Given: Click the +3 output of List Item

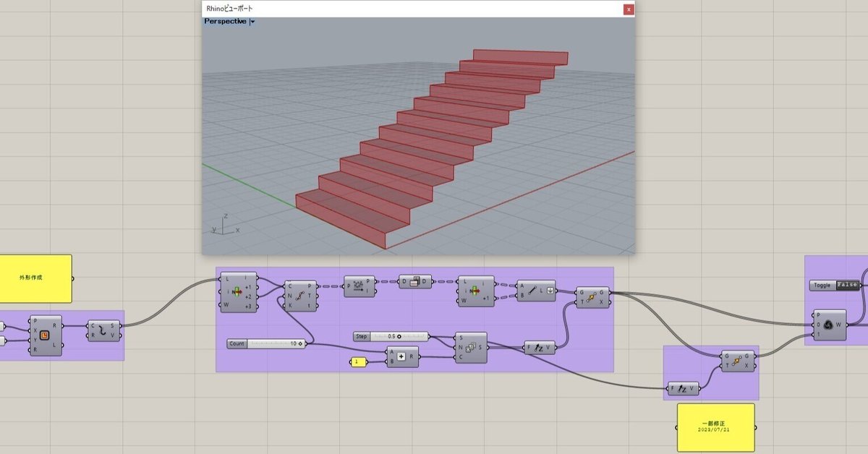Looking at the screenshot, I should pos(250,307).
